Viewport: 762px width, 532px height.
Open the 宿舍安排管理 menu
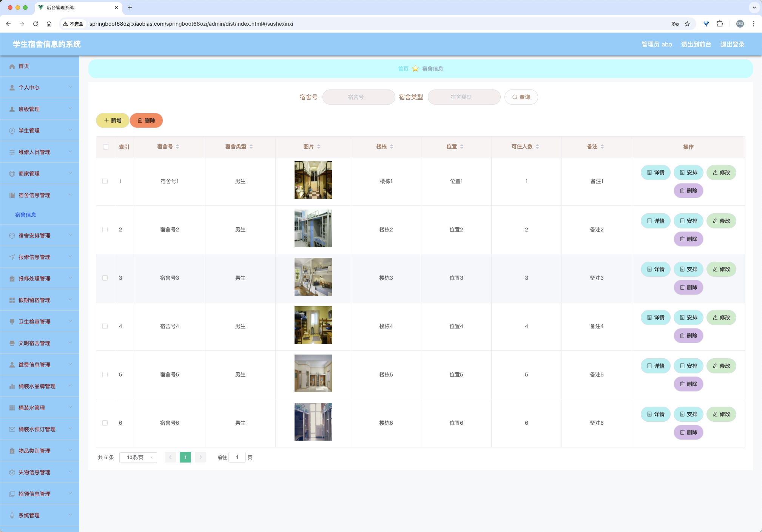40,236
